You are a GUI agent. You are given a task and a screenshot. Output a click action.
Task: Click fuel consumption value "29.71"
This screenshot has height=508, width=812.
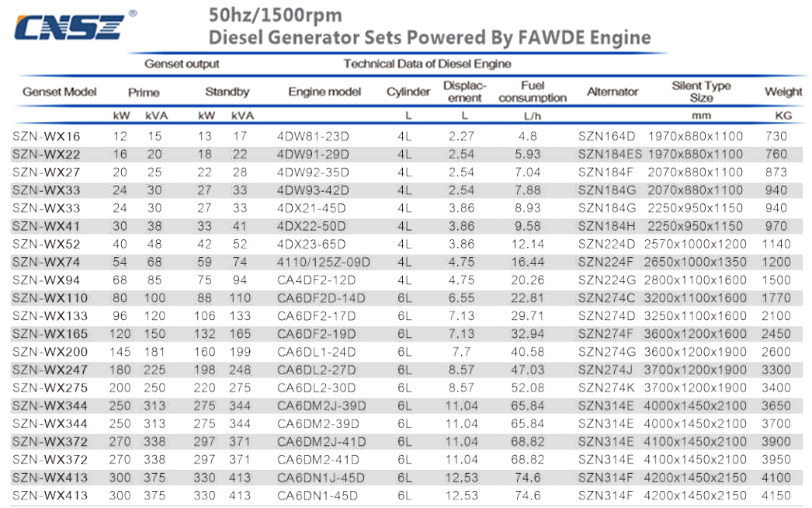528,316
